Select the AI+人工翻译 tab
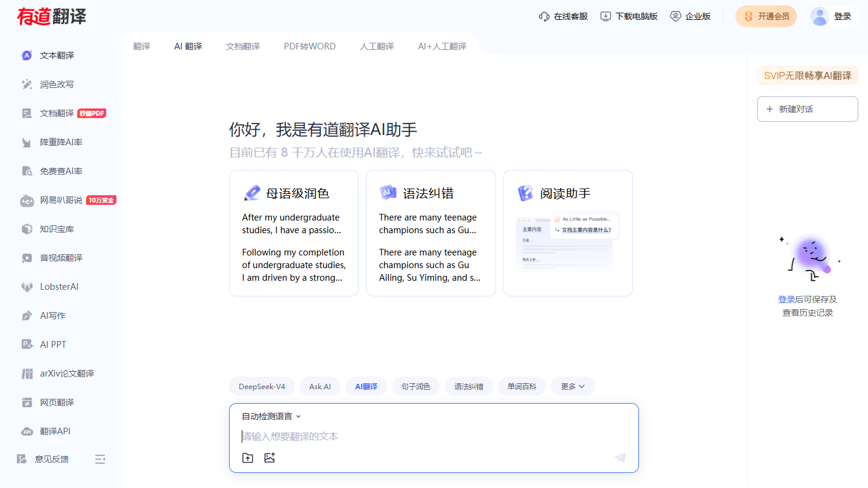The height and width of the screenshot is (488, 868). coord(442,46)
